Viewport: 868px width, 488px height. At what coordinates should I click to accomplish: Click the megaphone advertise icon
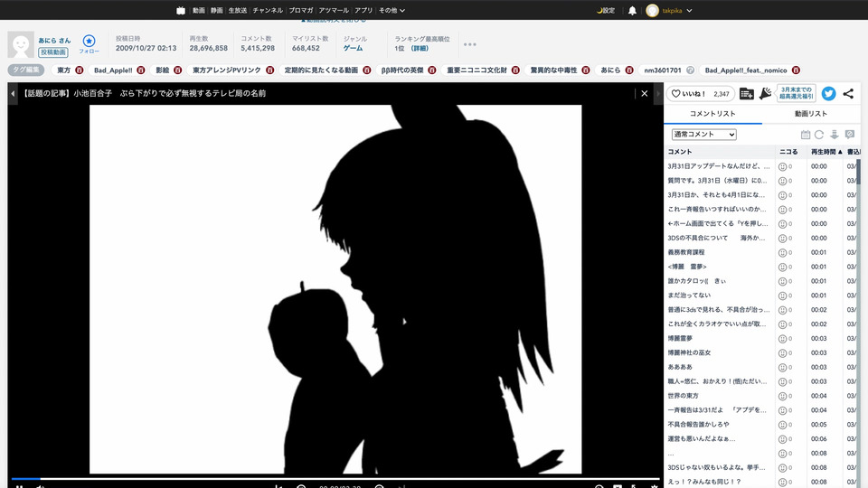tap(766, 93)
